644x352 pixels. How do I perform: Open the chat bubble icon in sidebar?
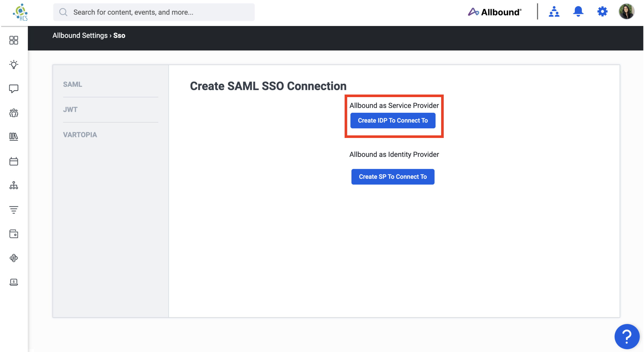(x=14, y=89)
